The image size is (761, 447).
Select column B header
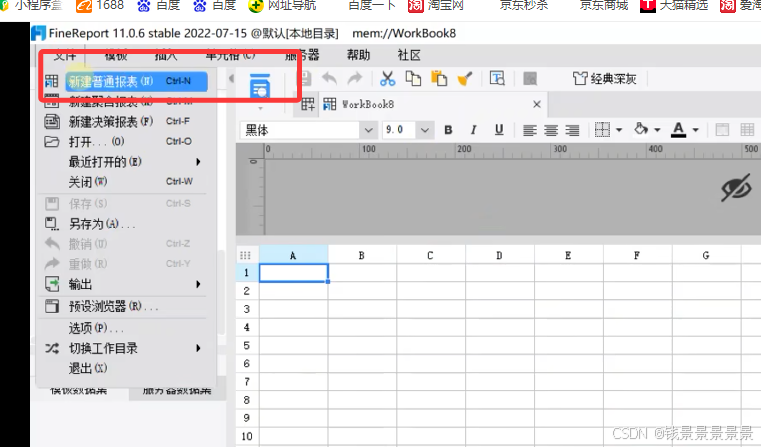tap(362, 255)
